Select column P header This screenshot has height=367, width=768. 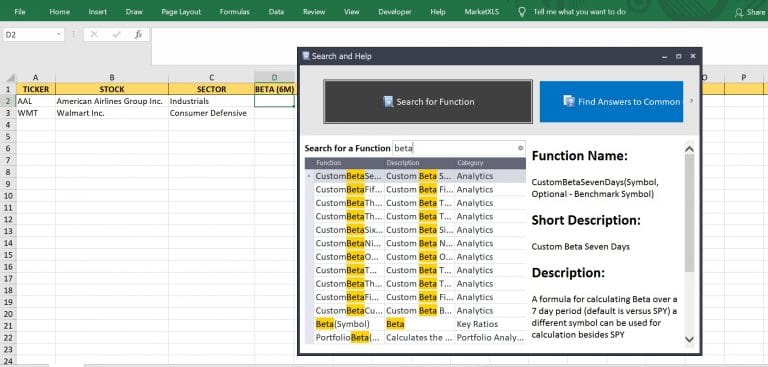click(x=744, y=77)
